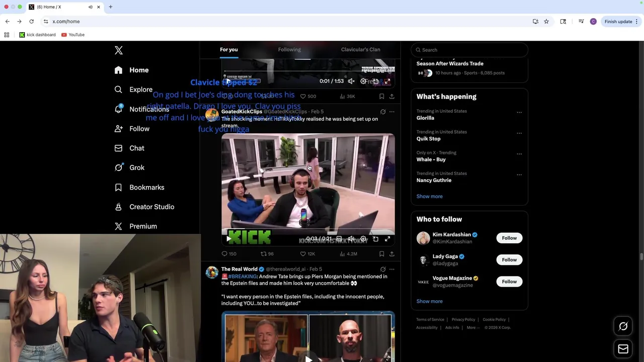Play the Kick clip video

click(x=229, y=239)
